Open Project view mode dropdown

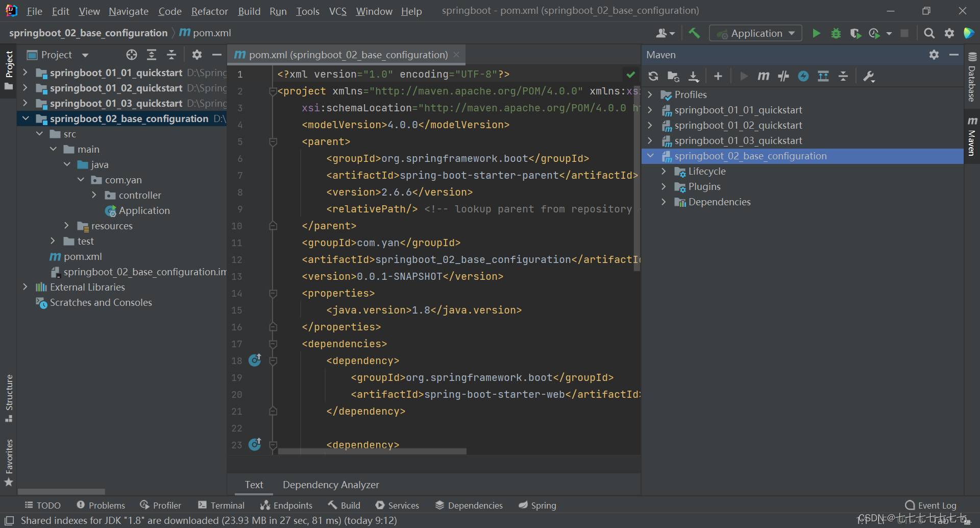pyautogui.click(x=85, y=55)
